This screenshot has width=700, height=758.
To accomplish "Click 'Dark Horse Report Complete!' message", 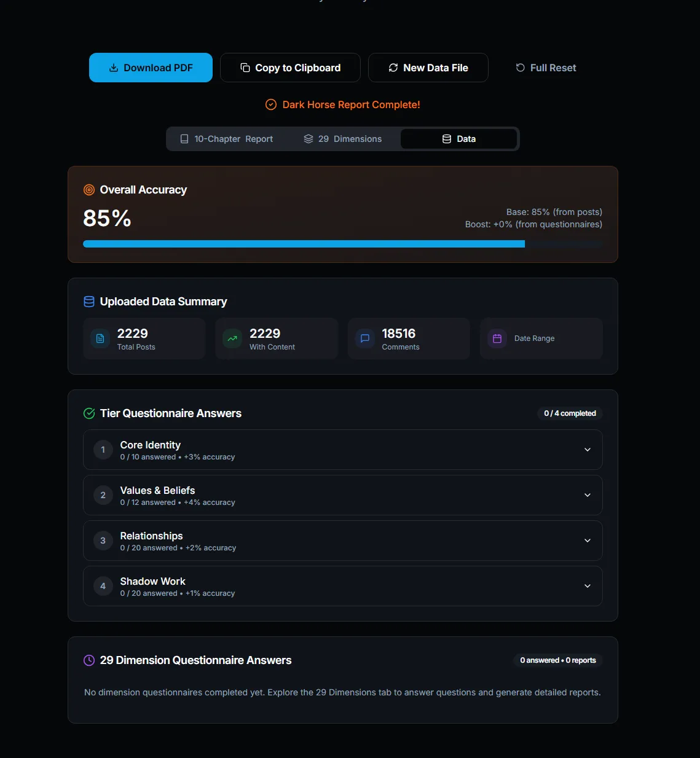I will (x=352, y=104).
